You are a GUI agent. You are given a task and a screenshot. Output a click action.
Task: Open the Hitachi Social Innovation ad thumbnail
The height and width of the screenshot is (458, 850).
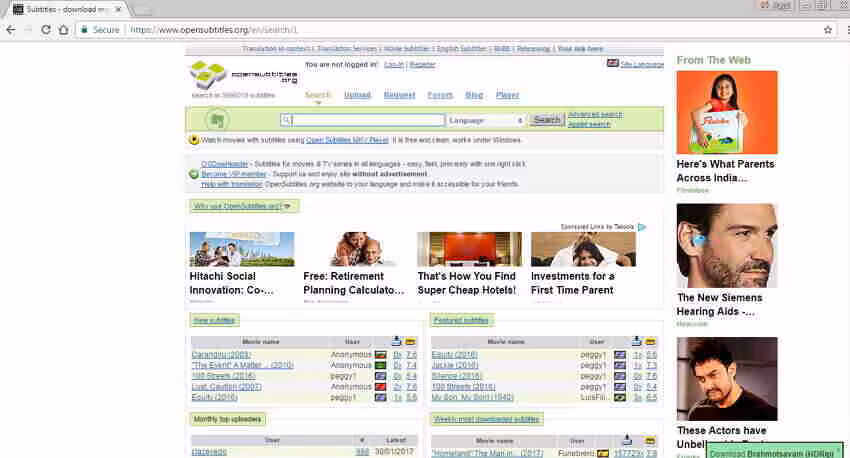click(x=242, y=249)
